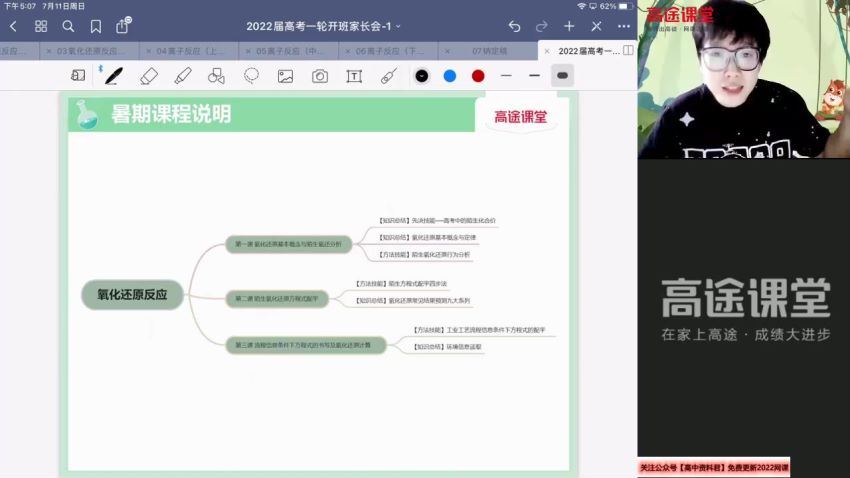Close the 07钠定稿 tab

coord(447,51)
